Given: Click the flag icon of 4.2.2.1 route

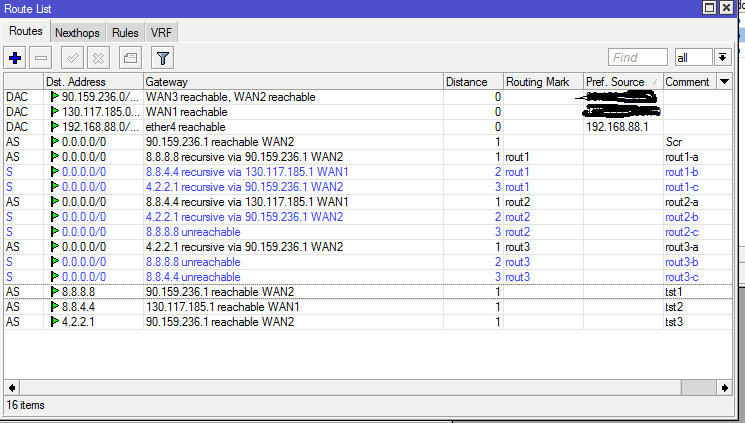Looking at the screenshot, I should (x=55, y=322).
